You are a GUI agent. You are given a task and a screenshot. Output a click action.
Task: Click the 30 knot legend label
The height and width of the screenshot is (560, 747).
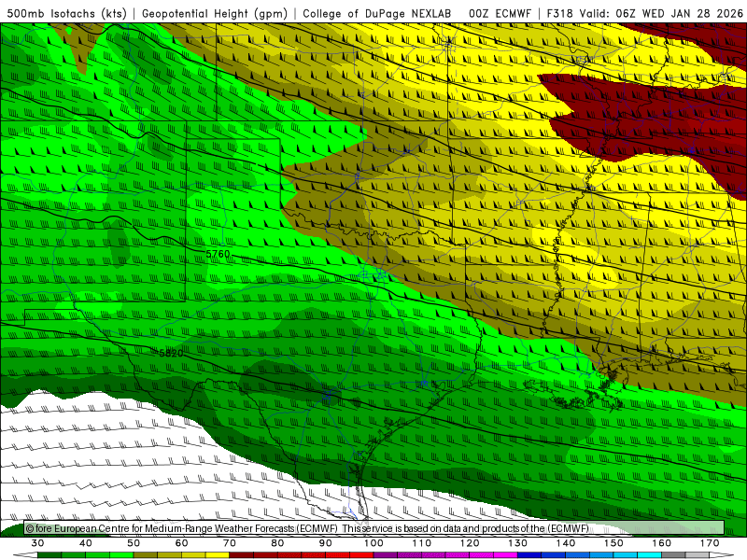[37, 543]
